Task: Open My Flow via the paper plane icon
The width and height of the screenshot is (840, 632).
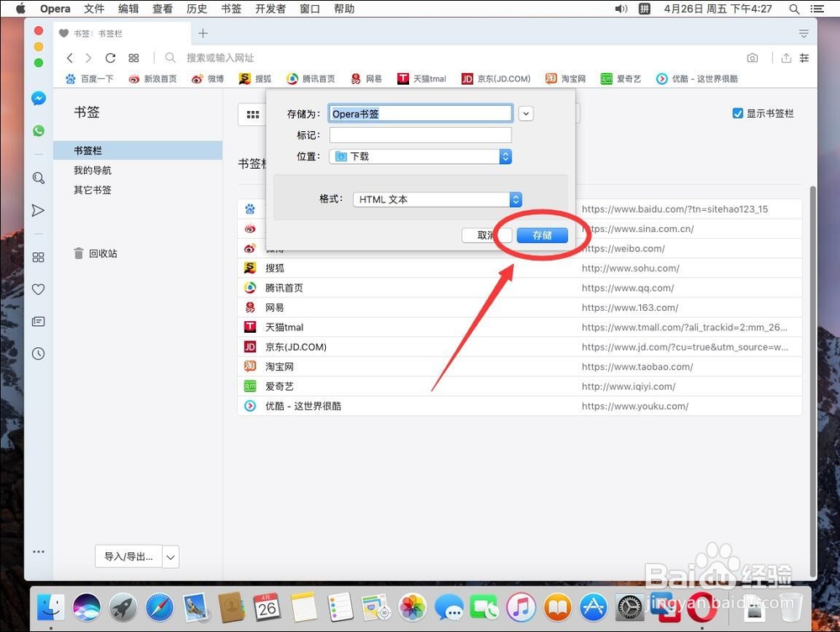Action: (39, 210)
